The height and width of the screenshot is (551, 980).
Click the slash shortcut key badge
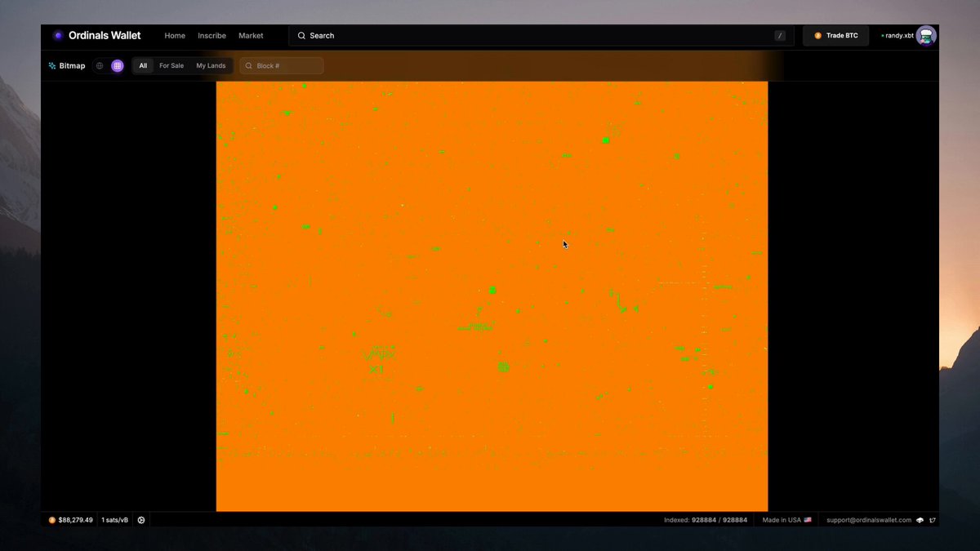780,36
